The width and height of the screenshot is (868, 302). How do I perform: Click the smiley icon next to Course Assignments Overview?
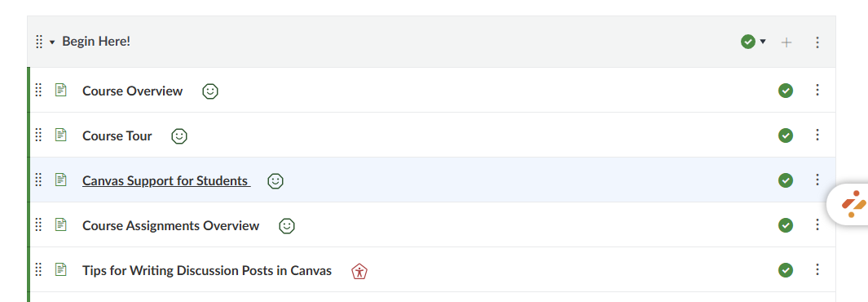click(x=287, y=225)
